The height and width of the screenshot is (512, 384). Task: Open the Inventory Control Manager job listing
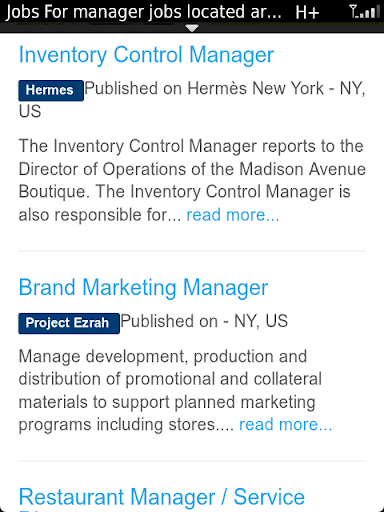(x=146, y=55)
